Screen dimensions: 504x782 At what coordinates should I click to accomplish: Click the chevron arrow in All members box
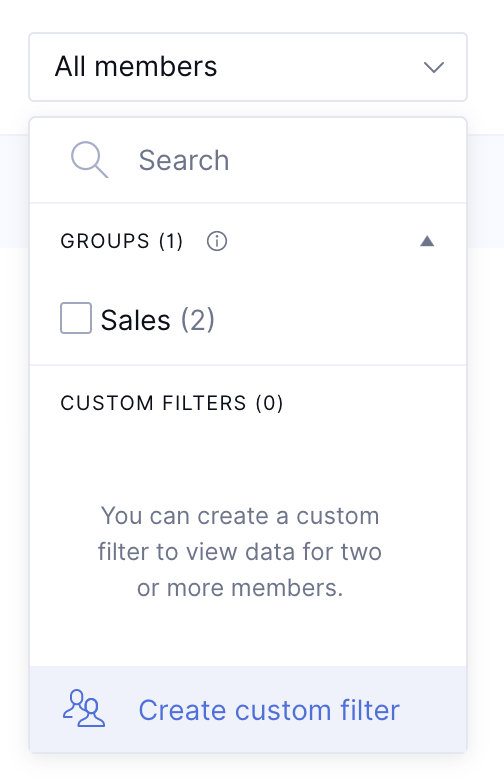click(434, 67)
